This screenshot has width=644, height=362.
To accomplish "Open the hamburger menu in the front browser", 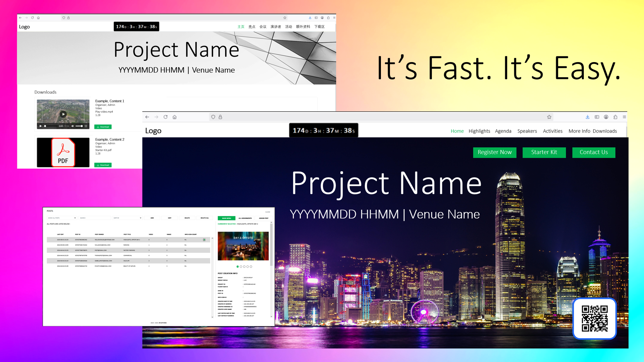I will click(624, 117).
